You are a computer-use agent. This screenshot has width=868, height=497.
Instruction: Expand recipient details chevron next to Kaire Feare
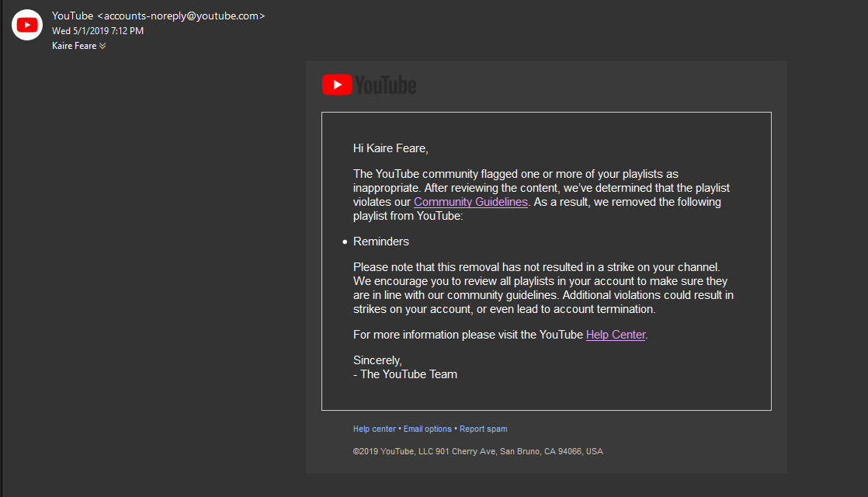102,46
